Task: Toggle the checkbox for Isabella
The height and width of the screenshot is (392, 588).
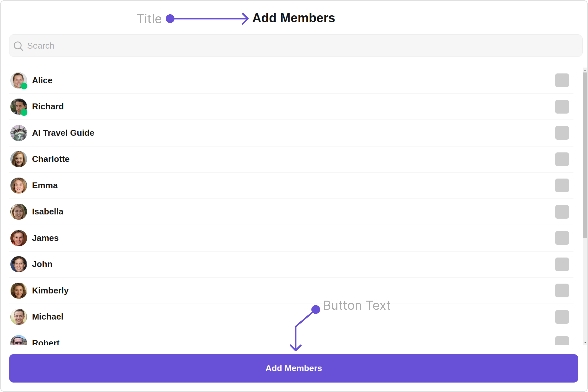Action: coord(562,212)
